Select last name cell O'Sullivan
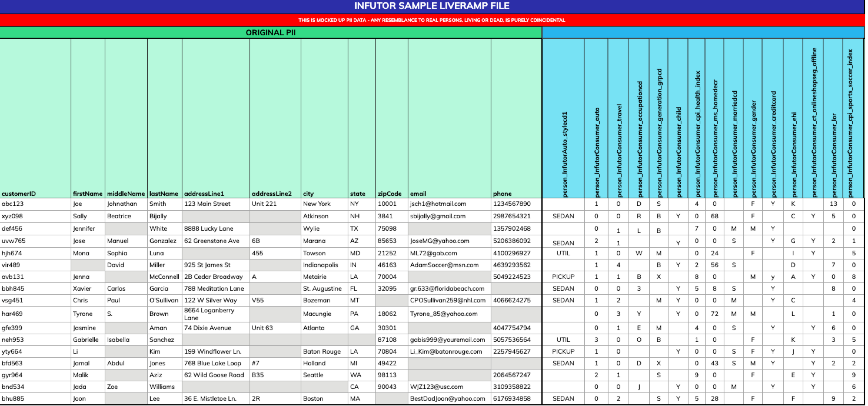The height and width of the screenshot is (406, 868). [165, 300]
